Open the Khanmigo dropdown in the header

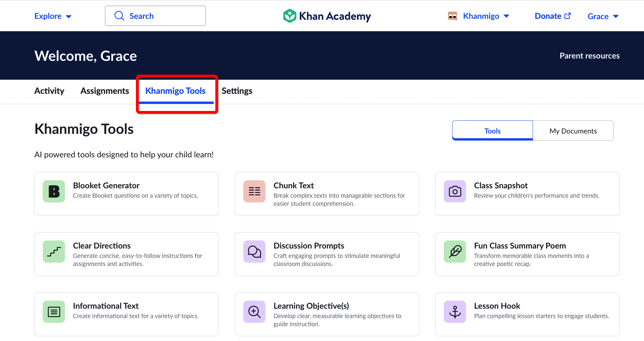coord(486,16)
